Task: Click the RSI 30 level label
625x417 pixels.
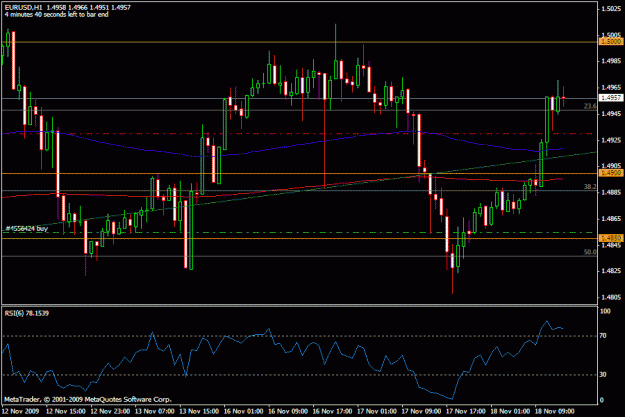Action: 603,374
